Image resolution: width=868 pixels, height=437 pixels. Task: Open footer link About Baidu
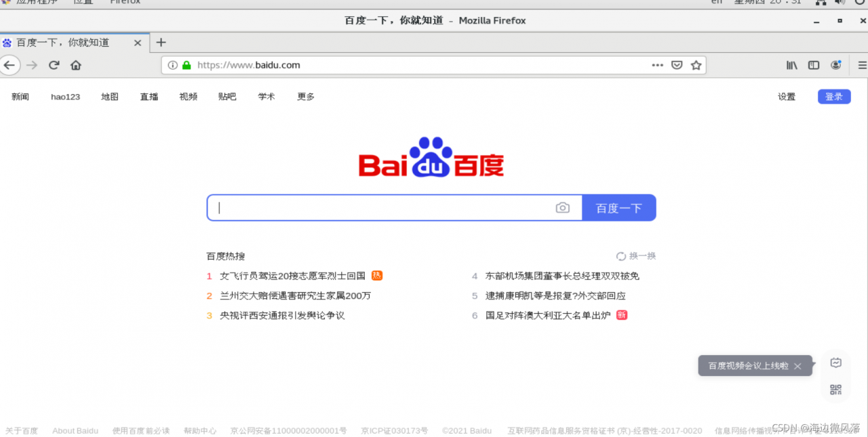point(75,431)
